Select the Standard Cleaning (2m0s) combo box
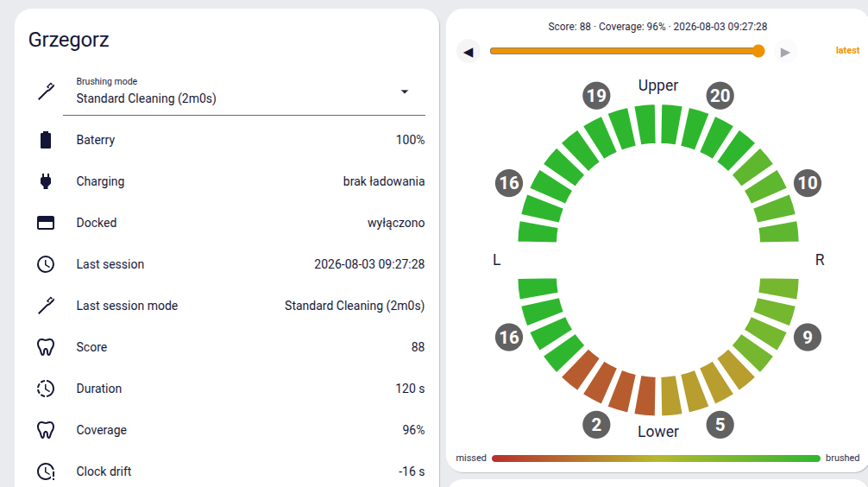Image resolution: width=868 pixels, height=487 pixels. point(244,93)
